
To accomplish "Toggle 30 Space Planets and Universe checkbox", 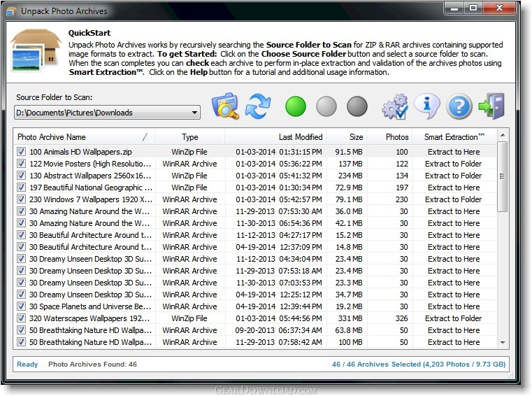I will point(21,306).
